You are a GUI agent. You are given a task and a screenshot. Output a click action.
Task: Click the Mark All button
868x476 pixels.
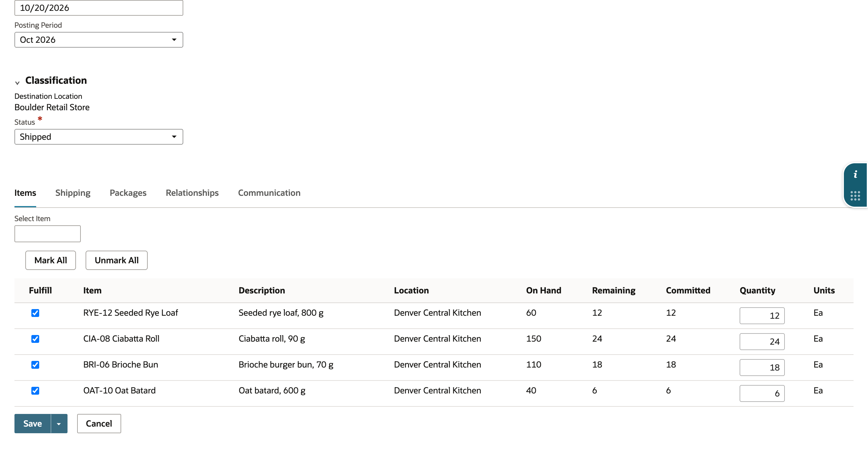51,260
